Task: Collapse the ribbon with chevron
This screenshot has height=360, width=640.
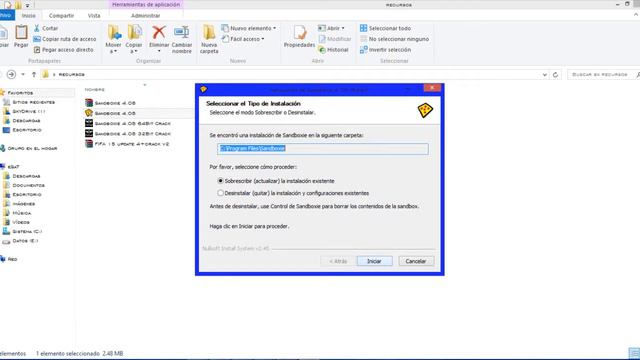Action: pos(636,15)
